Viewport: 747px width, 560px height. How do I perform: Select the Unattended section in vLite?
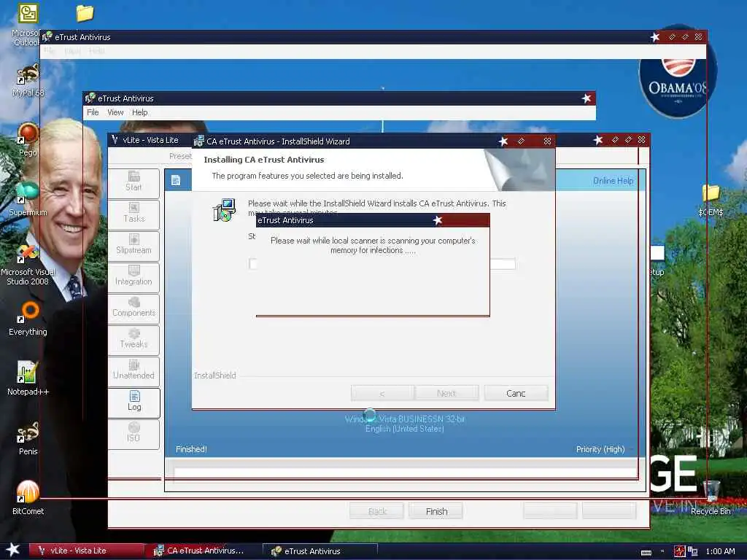(x=134, y=371)
